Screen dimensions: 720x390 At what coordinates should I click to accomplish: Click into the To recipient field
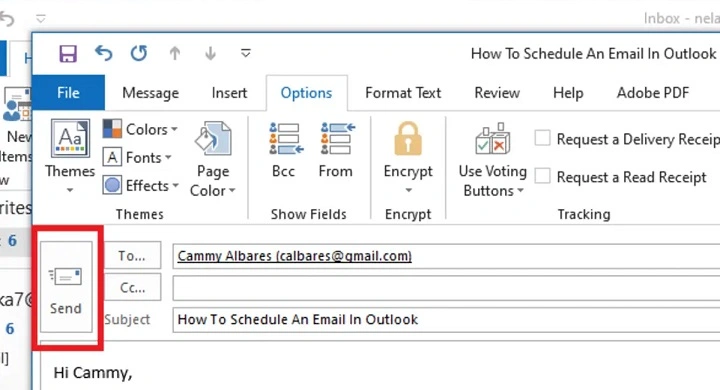pos(446,256)
